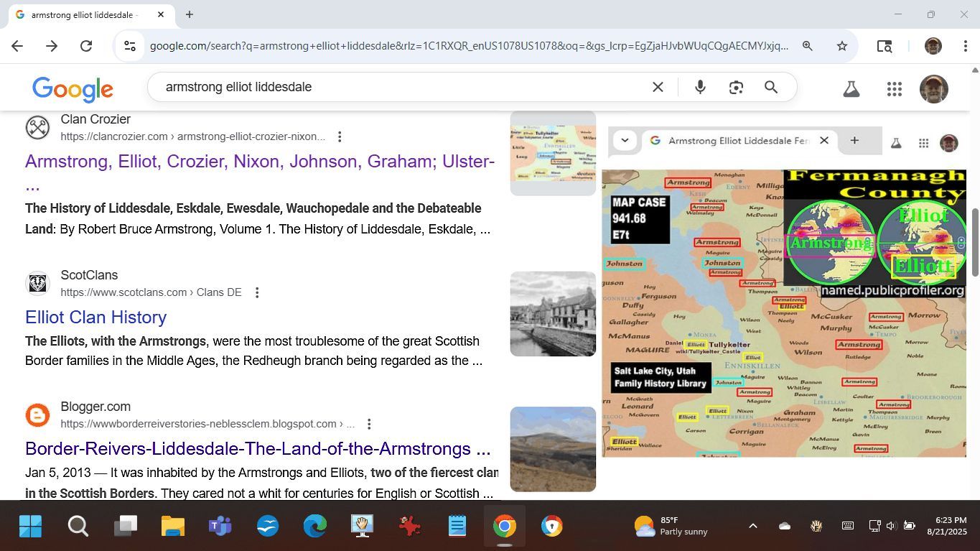
Task: Show hidden system tray icons
Action: tap(752, 526)
